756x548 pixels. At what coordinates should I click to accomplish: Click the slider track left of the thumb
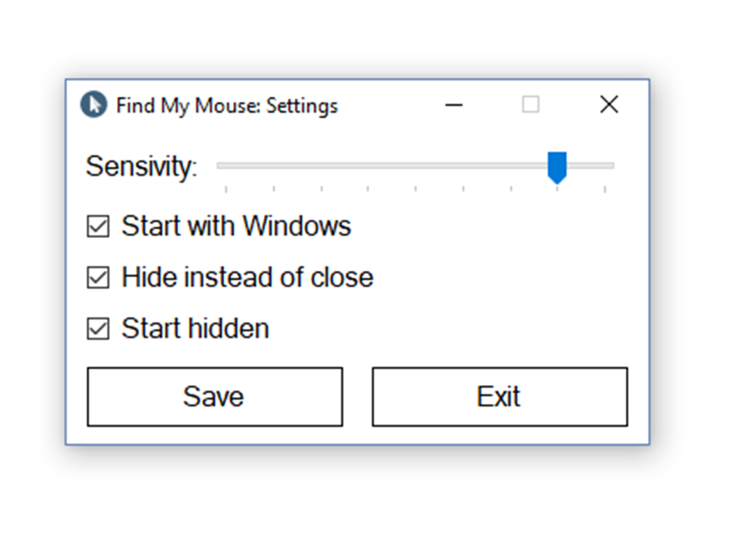(x=383, y=166)
